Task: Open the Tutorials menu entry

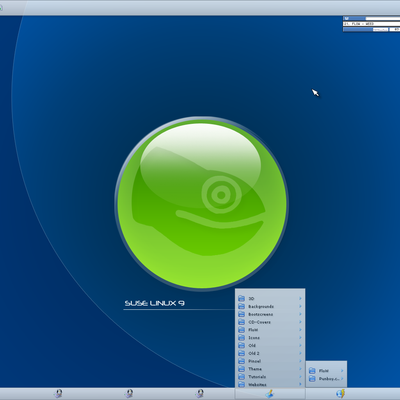Action: pos(270,377)
